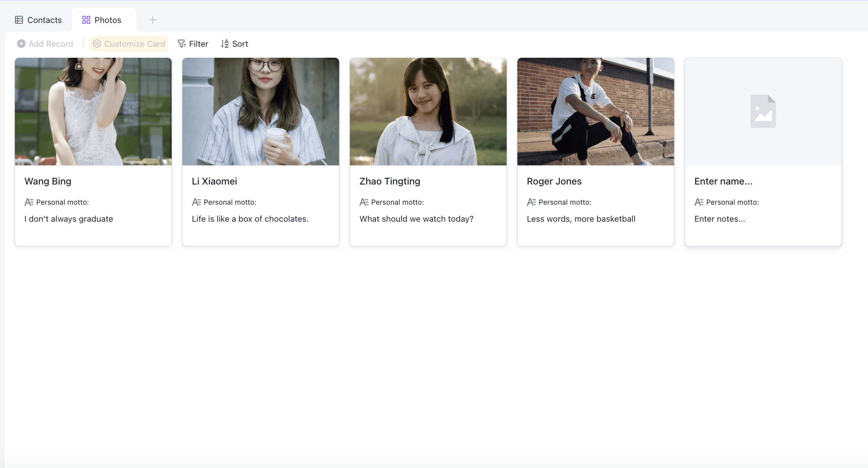Click Zhao Tingting's motto text
Image resolution: width=868 pixels, height=468 pixels.
click(416, 219)
